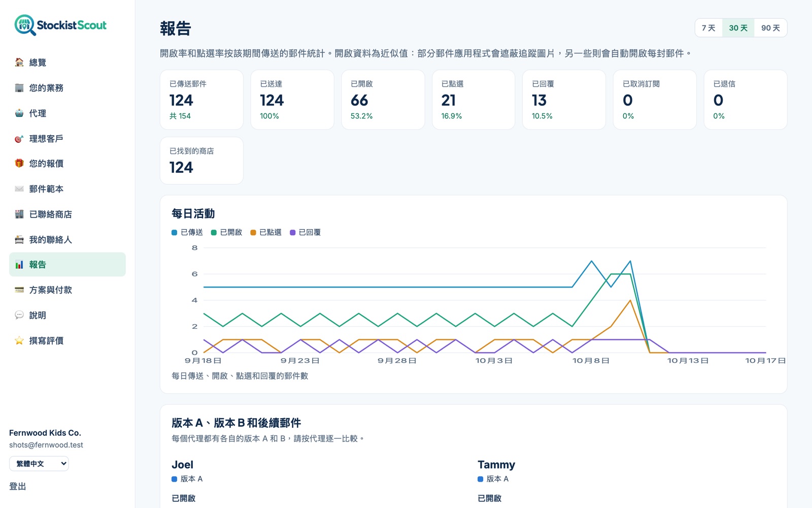This screenshot has height=508, width=812.
Task: Click the envelope icon beside 郵件範本
Action: tap(19, 189)
